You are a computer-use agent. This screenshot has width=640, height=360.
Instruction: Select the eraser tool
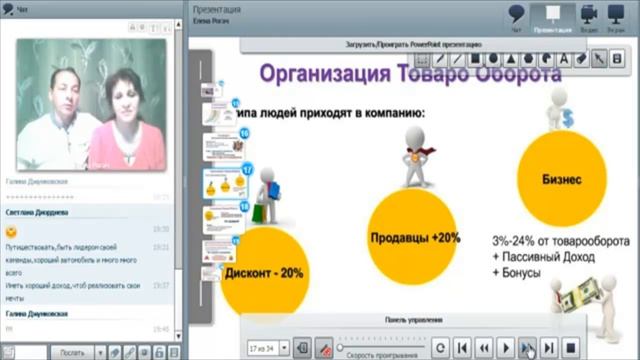tap(582, 60)
